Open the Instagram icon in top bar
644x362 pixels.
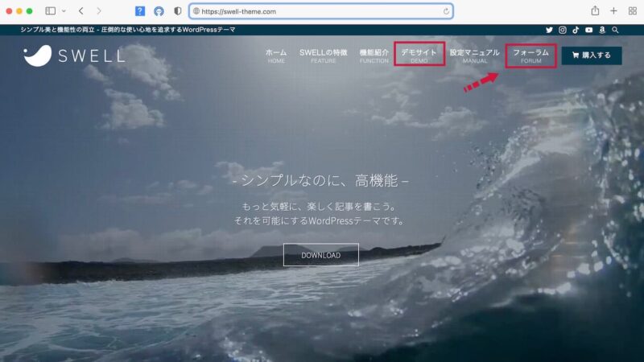click(562, 30)
